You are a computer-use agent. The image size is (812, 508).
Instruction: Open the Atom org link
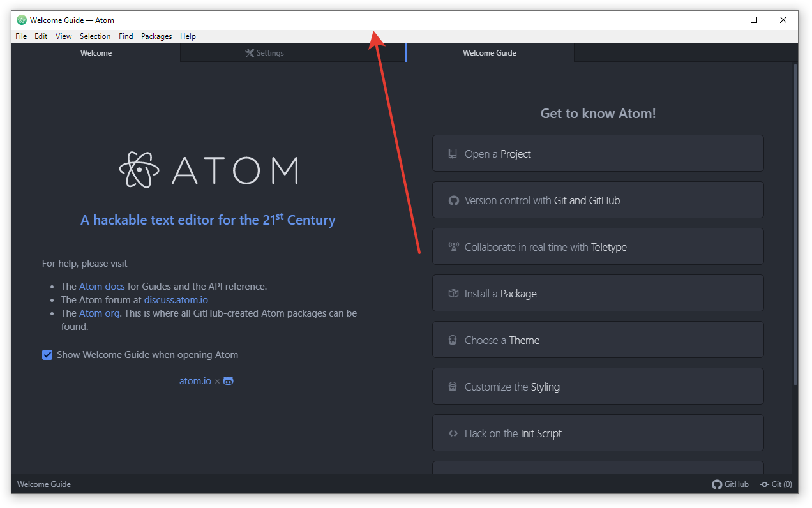[x=99, y=313]
